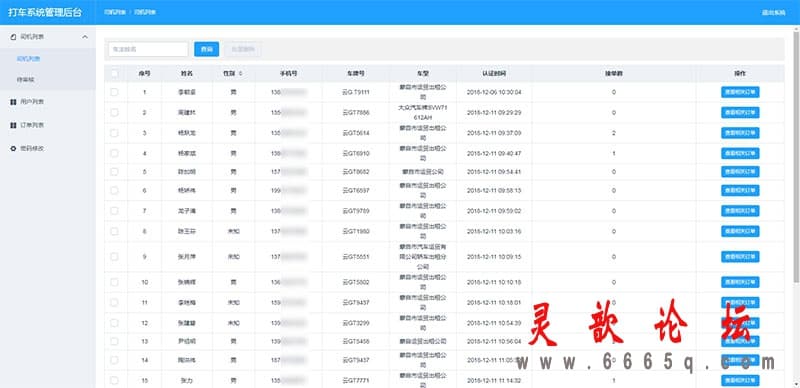800x388 pixels.
Task: Select the checkbox for row 3
Action: (x=114, y=133)
